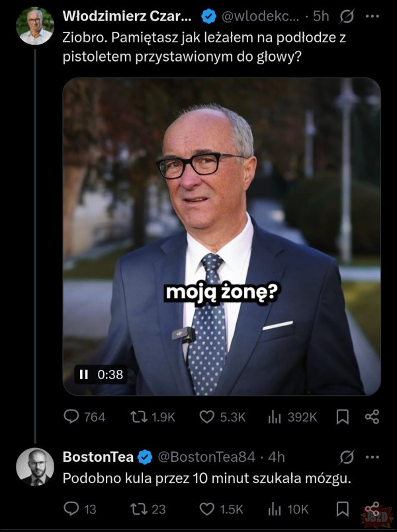Reply to Włodzimierz's main tweet
397x532 pixels.
(71, 417)
